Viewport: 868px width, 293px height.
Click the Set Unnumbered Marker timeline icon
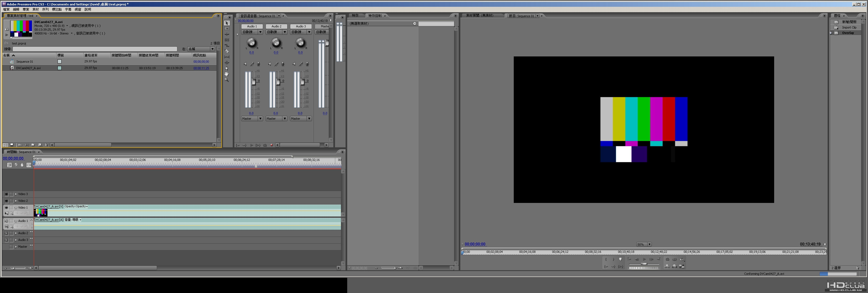[22, 165]
